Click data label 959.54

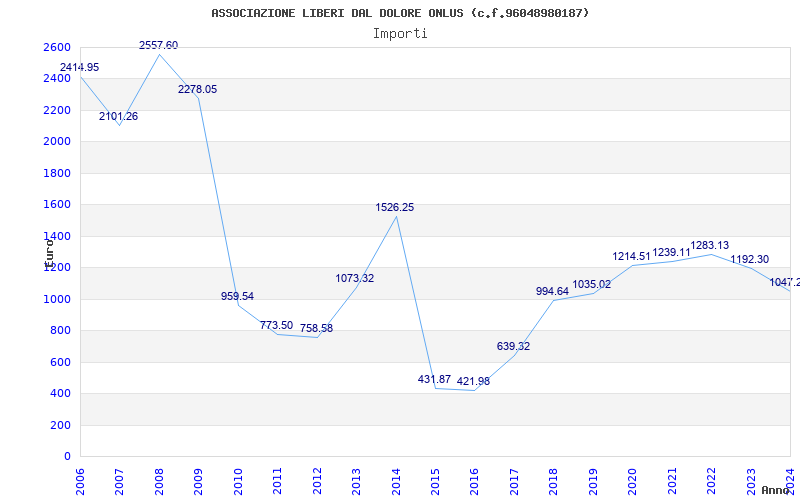point(237,296)
